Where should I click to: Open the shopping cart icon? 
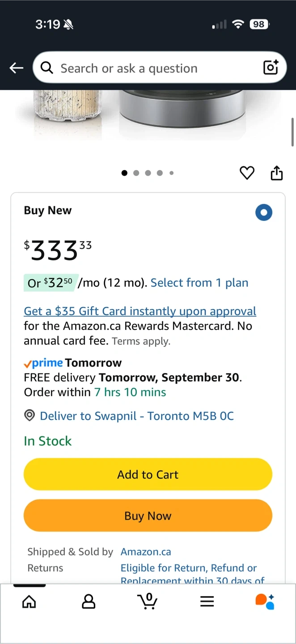point(148,601)
